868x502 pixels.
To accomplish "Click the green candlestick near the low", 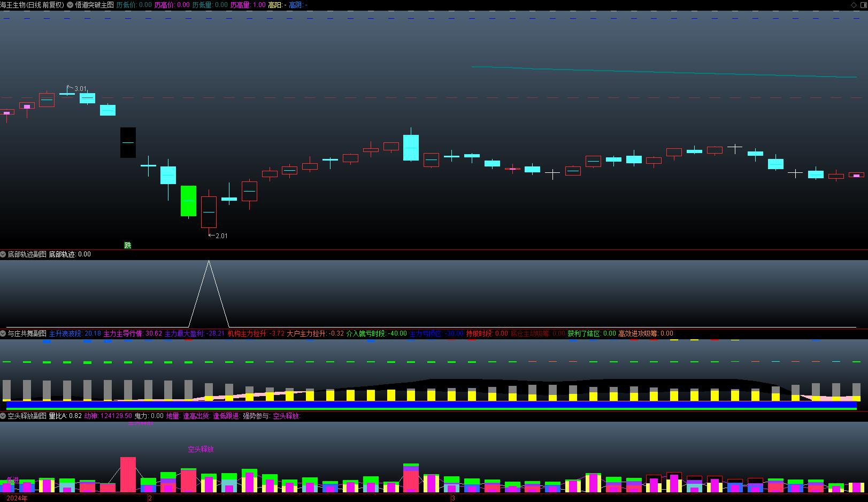I will point(188,201).
